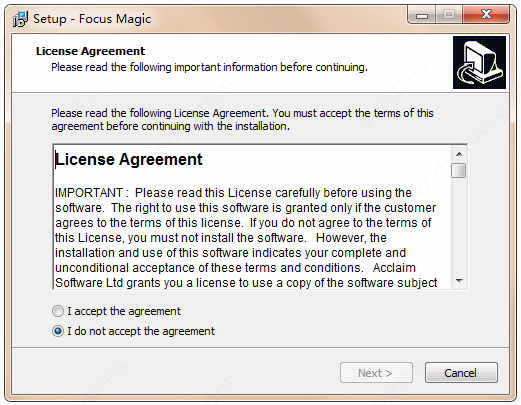Click the Setup installer icon in title bar
The width and height of the screenshot is (521, 405).
click(20, 19)
